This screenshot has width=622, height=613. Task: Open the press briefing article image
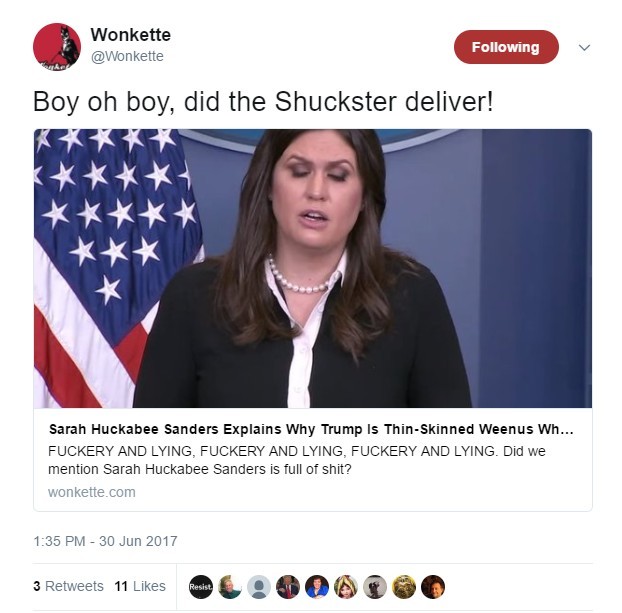(313, 268)
